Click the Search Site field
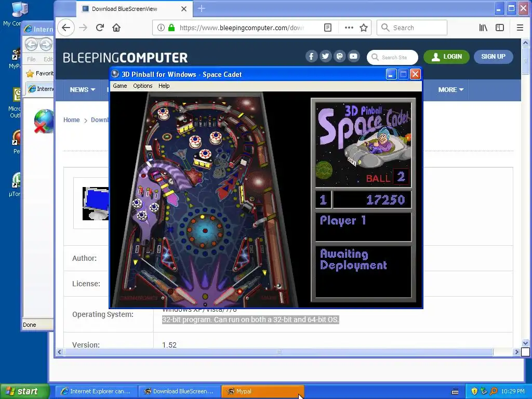Viewport: 532px width, 399px height. [x=393, y=57]
